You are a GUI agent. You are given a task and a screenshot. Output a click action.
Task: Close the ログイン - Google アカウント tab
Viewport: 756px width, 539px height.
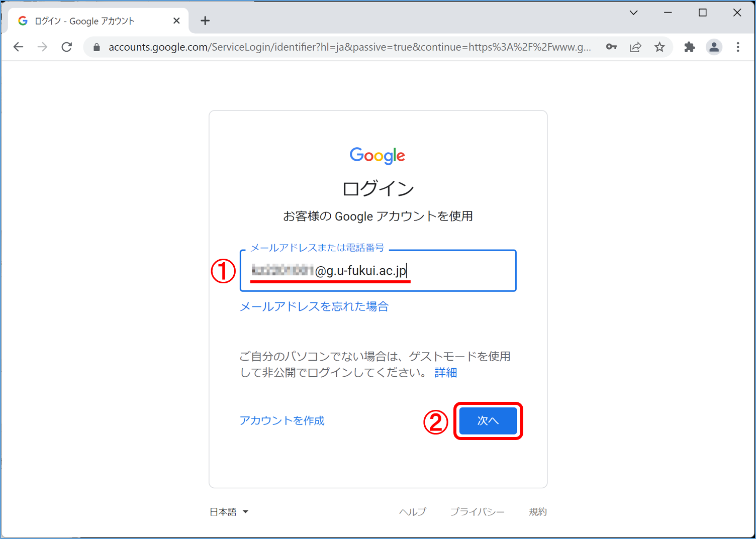click(x=176, y=21)
